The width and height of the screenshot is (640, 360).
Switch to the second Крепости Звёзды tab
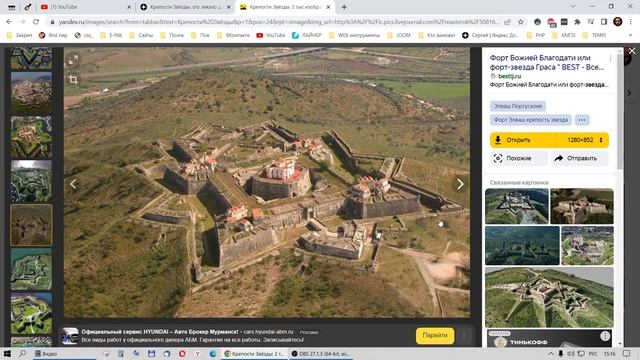(185, 7)
